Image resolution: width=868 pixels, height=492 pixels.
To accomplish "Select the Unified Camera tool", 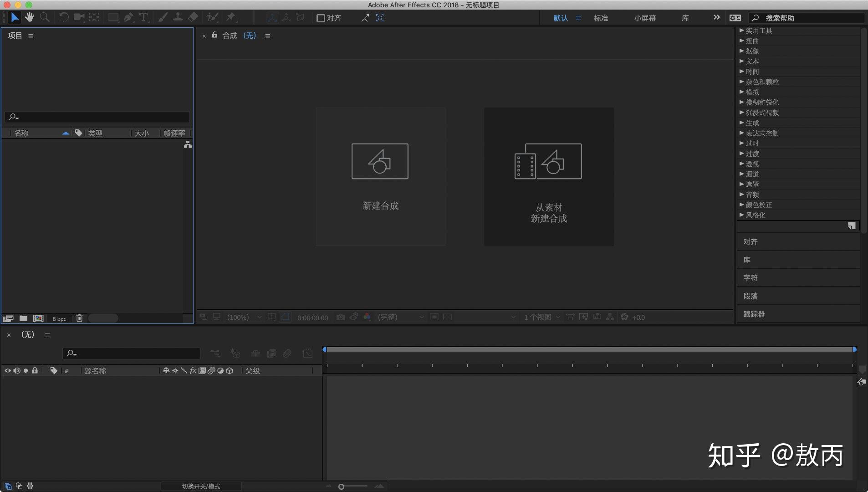I will coord(79,17).
